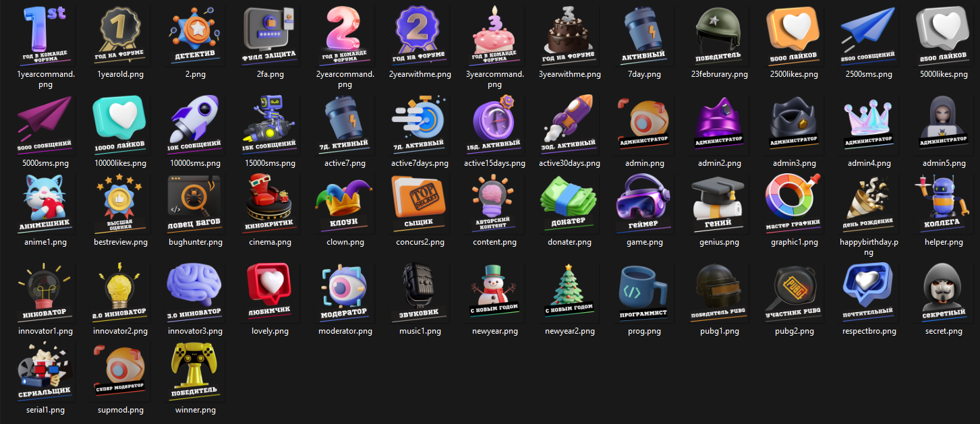The width and height of the screenshot is (980, 424).
Task: Select the stopwatch icon active7days.png
Action: (420, 125)
